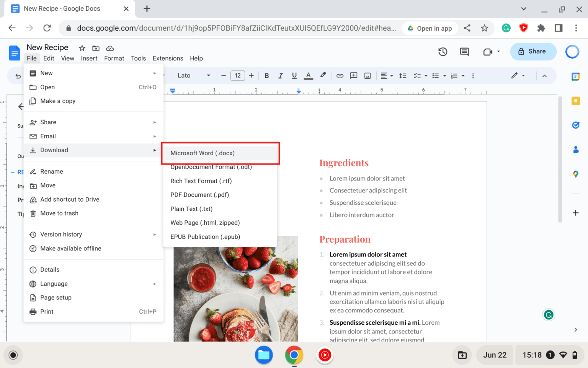Open comment history icon near Share

tap(464, 51)
